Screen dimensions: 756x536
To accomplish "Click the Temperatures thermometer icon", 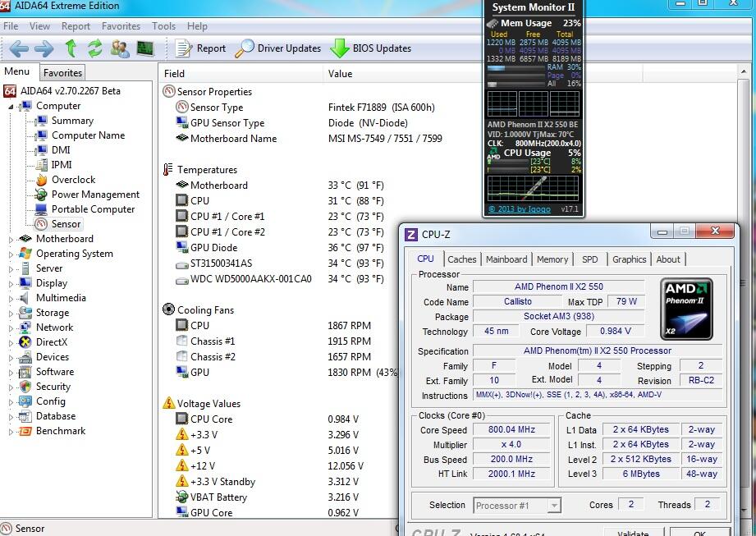I will pos(167,170).
